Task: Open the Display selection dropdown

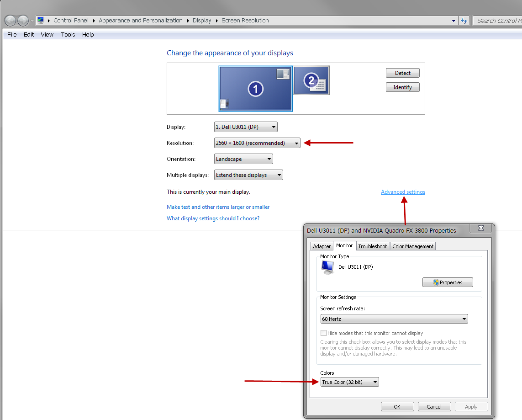Action: click(x=246, y=127)
